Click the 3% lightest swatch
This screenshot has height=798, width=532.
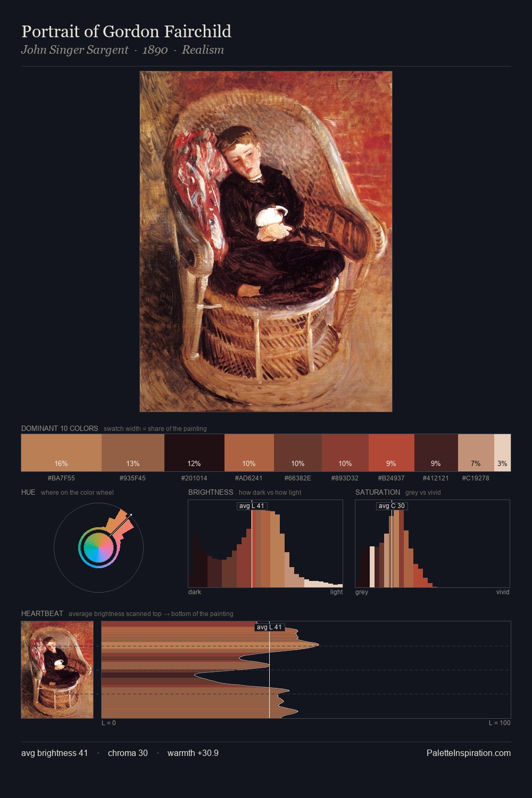(502, 453)
